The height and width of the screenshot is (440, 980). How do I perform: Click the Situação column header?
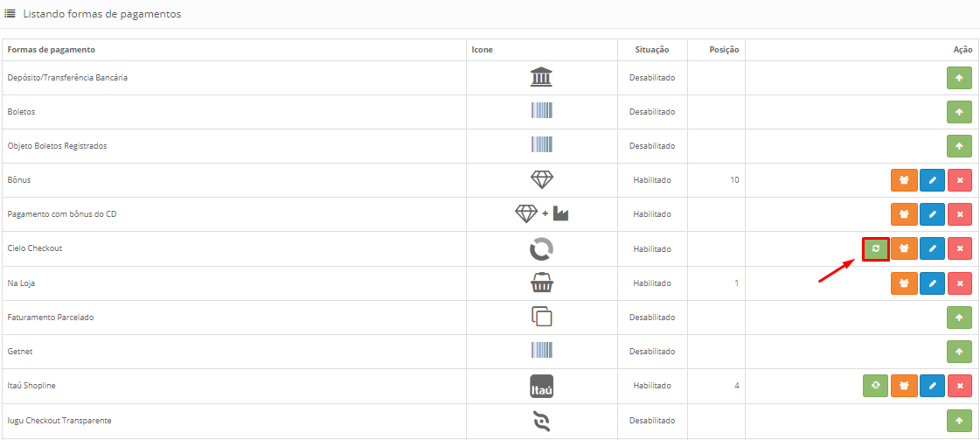pos(651,50)
